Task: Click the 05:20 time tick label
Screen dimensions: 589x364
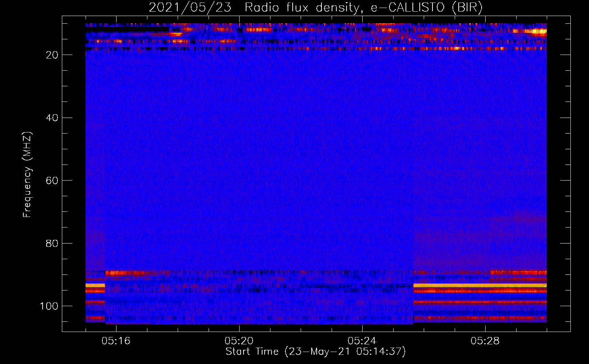Action: [x=239, y=341]
